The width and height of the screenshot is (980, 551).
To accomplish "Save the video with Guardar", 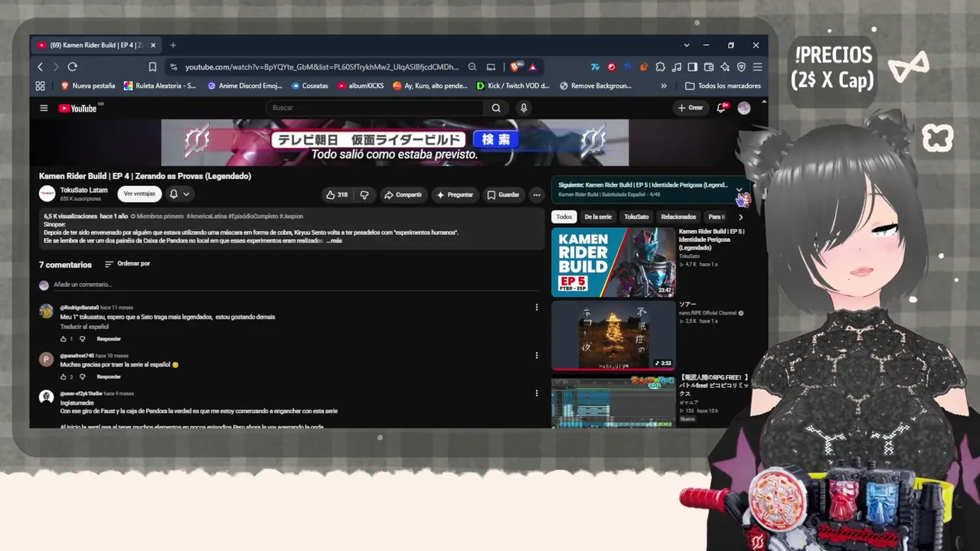I will [504, 195].
